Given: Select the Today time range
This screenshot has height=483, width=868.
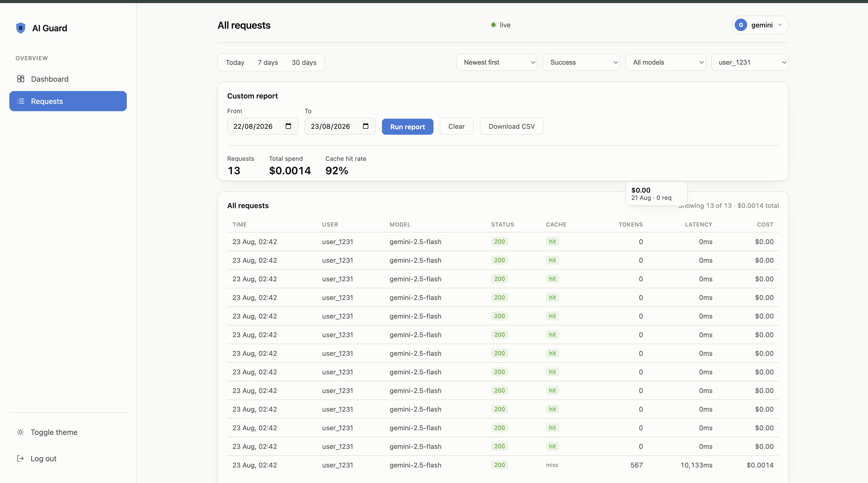Looking at the screenshot, I should (x=235, y=63).
